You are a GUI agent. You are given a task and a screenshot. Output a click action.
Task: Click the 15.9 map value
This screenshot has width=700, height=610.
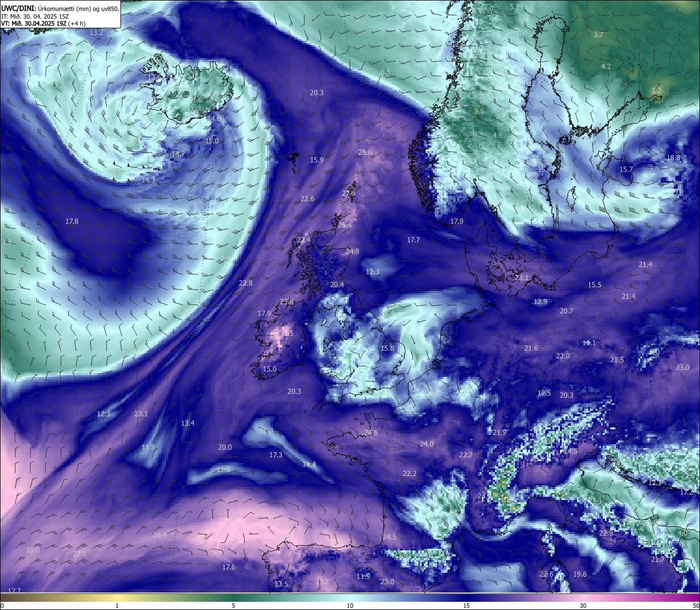pyautogui.click(x=317, y=160)
